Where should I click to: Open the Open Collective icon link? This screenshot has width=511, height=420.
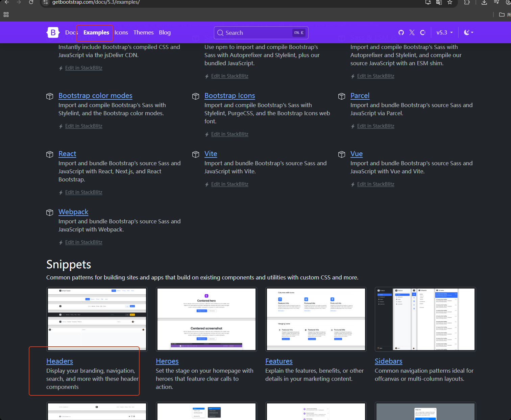tap(423, 32)
